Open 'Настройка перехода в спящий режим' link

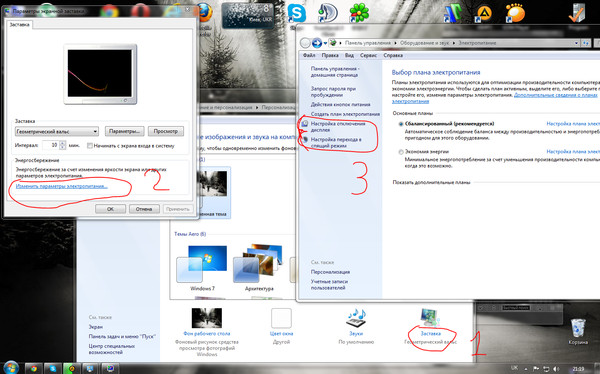pos(336,142)
